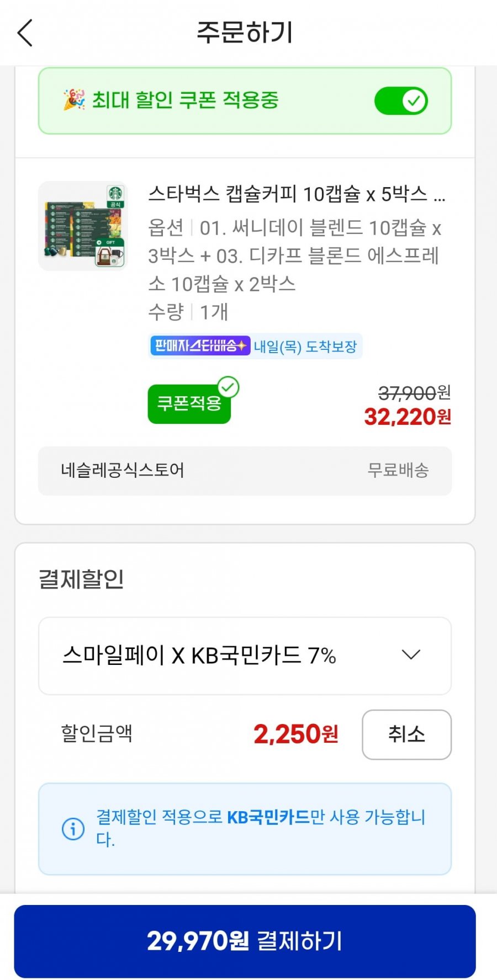This screenshot has width=497, height=980.
Task: Tap the KB국민카드 bold text in notice
Action: 268,817
